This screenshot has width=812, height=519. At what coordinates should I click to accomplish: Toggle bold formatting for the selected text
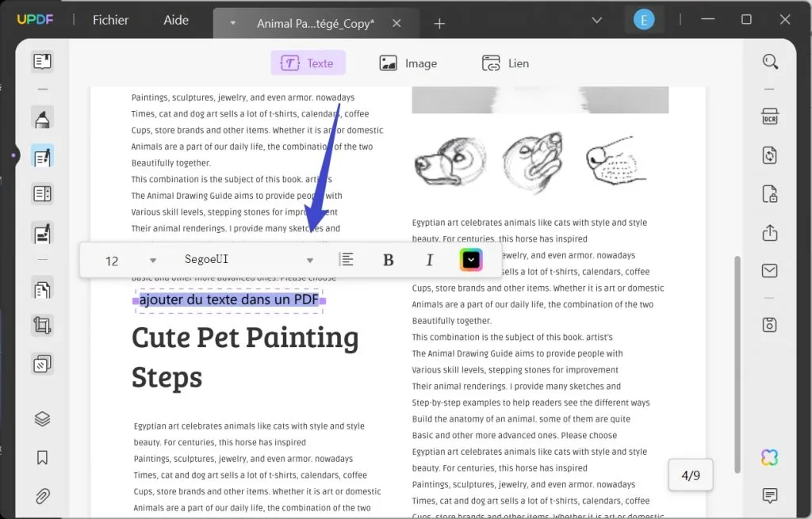click(388, 259)
